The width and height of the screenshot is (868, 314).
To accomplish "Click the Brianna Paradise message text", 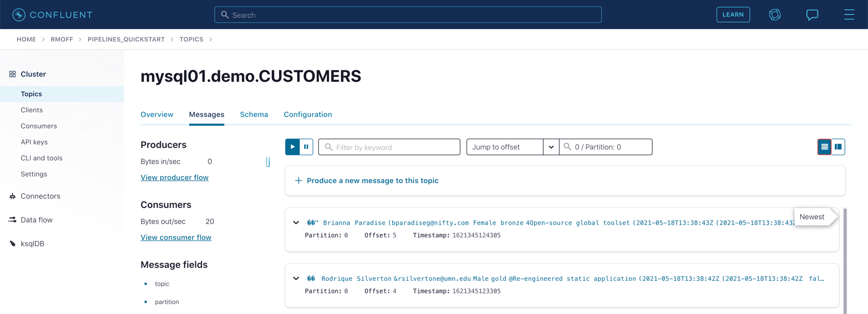I will (550, 223).
